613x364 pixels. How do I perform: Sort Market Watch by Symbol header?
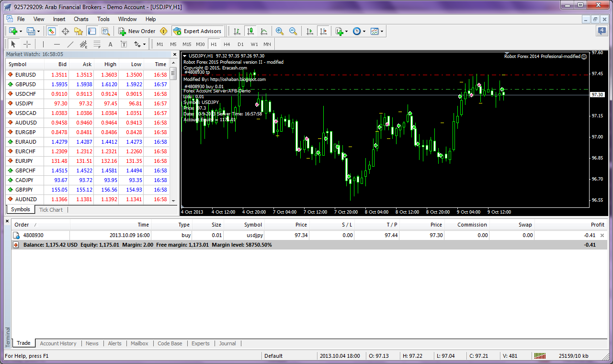24,64
